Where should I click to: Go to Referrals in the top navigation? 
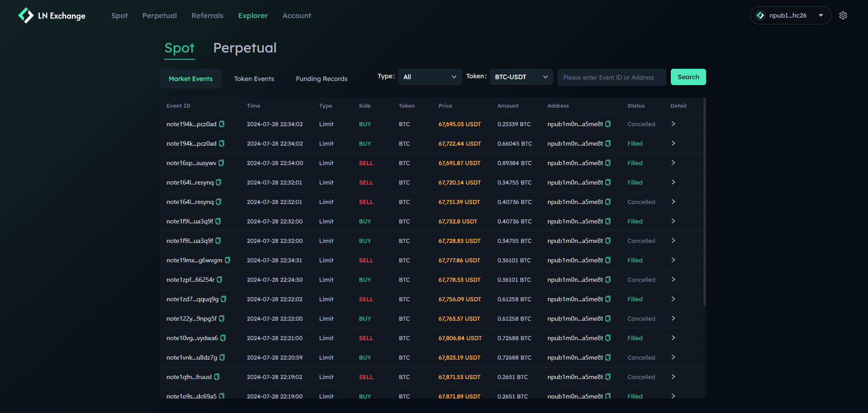tap(207, 15)
